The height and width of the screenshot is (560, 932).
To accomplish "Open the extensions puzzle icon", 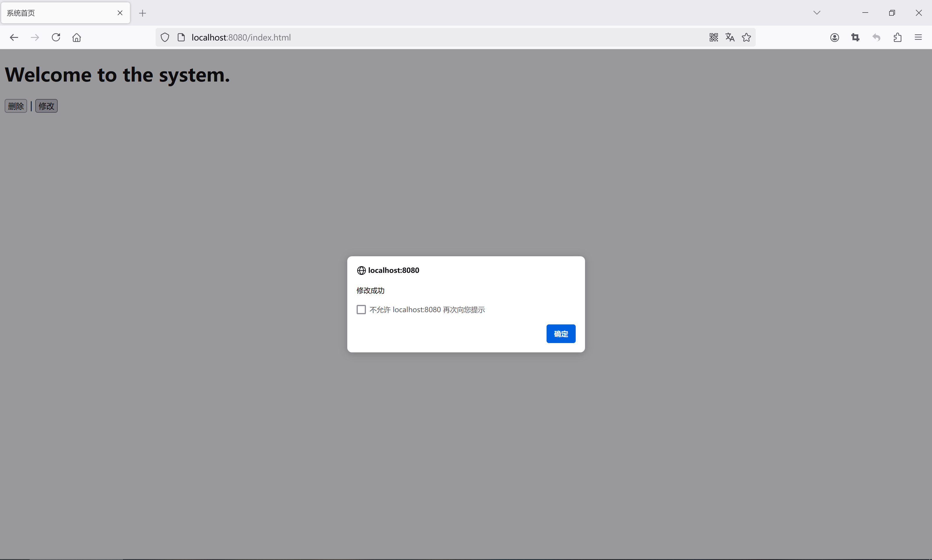I will (898, 37).
